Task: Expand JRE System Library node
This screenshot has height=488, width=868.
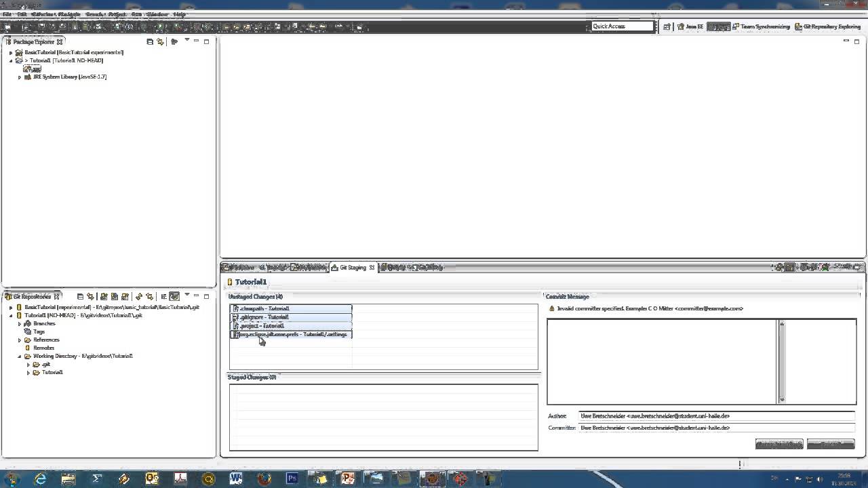Action: (20, 77)
